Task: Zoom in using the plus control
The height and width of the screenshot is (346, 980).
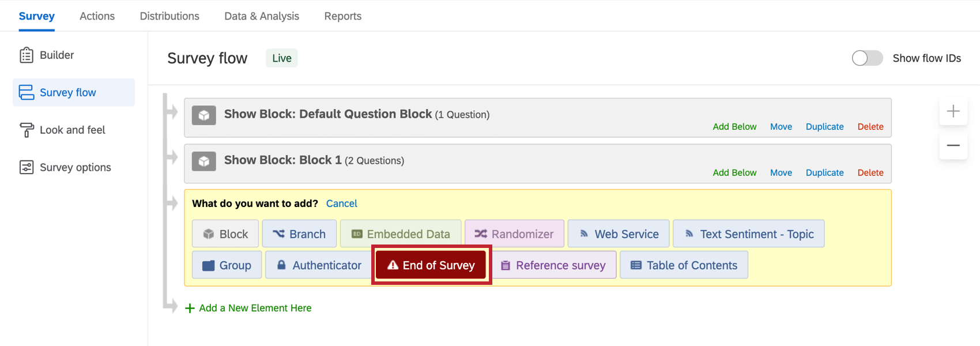Action: tap(953, 111)
